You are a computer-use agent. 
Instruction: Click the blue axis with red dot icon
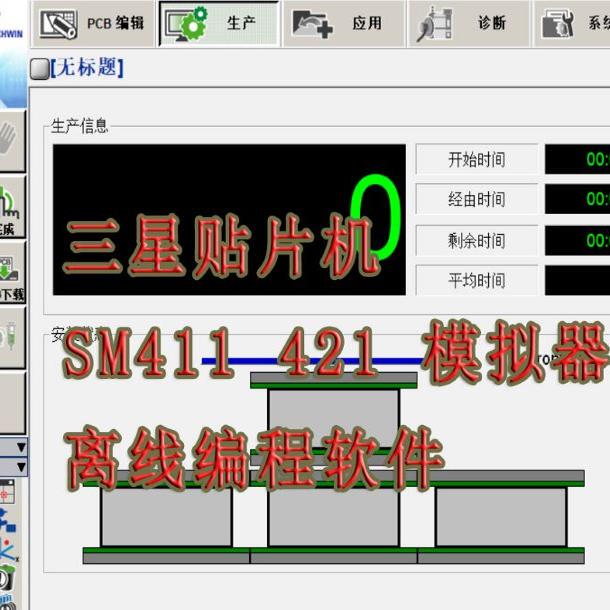pyautogui.click(x=8, y=549)
